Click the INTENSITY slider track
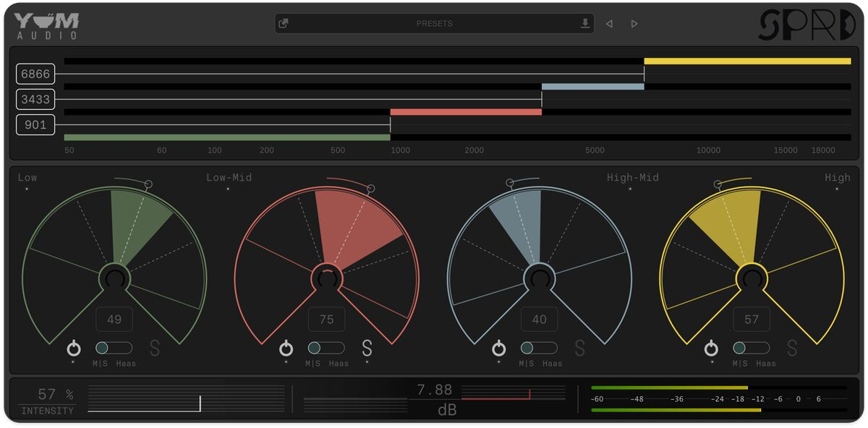This screenshot has width=868, height=428. [x=186, y=399]
